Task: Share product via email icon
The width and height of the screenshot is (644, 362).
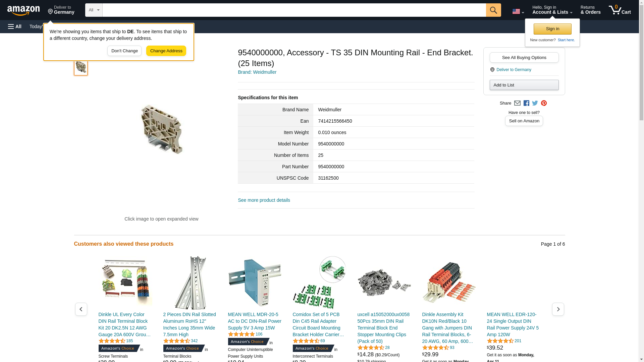Action: pos(517,103)
